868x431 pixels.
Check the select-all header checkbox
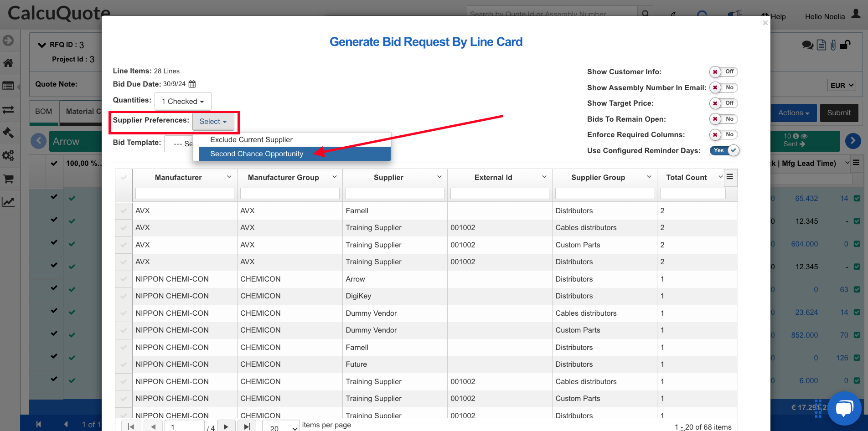pyautogui.click(x=124, y=177)
